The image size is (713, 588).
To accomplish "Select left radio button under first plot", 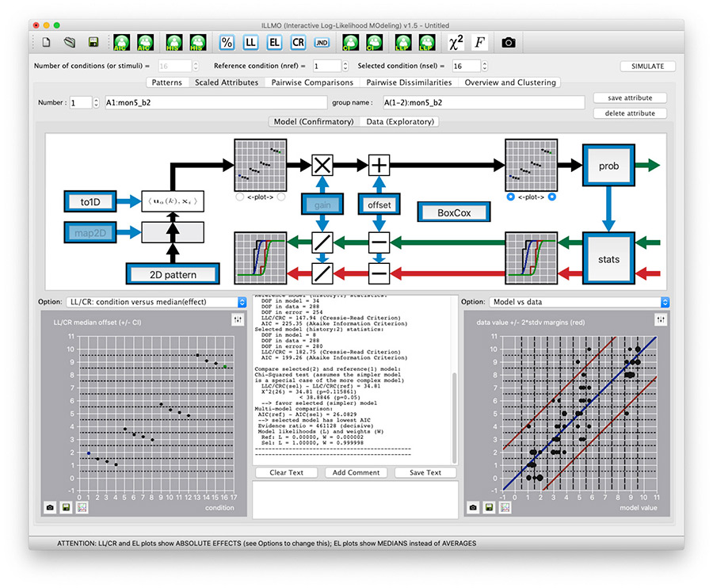I will coord(240,197).
